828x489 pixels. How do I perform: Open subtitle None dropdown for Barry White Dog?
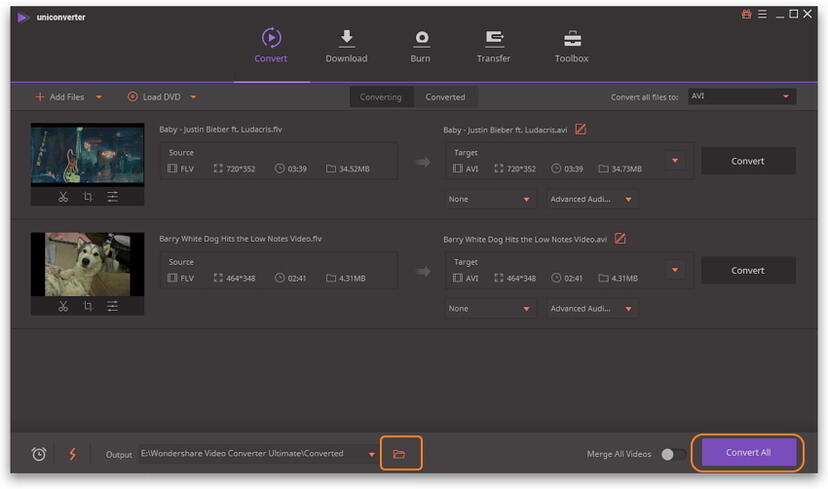click(x=489, y=308)
